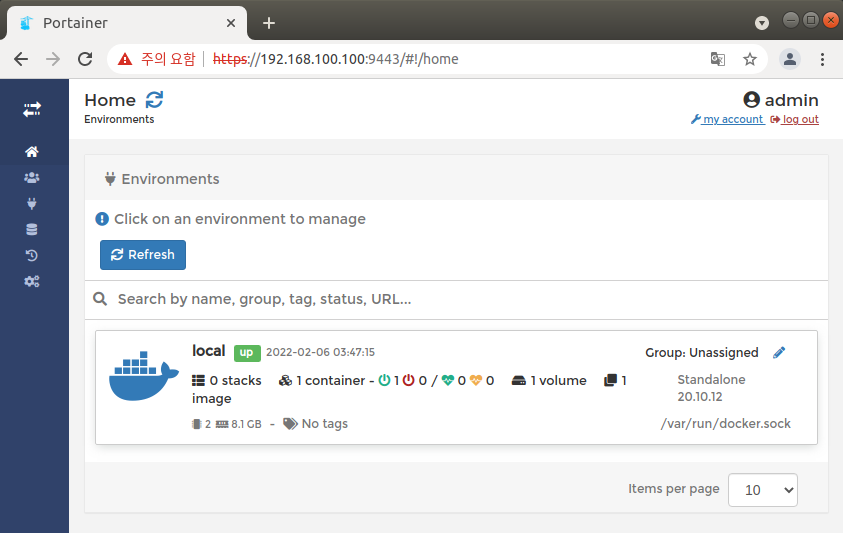This screenshot has height=533, width=843.
Task: Click the log out link
Action: click(795, 119)
